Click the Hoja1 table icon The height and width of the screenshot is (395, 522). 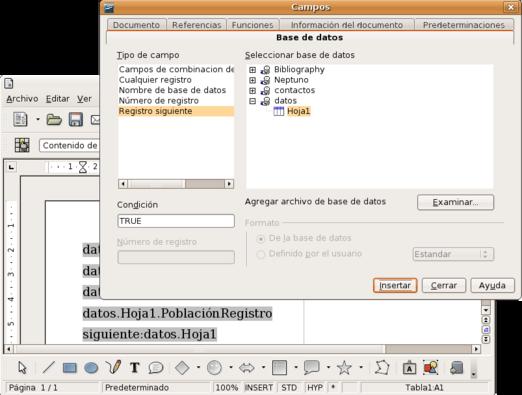pyautogui.click(x=279, y=111)
